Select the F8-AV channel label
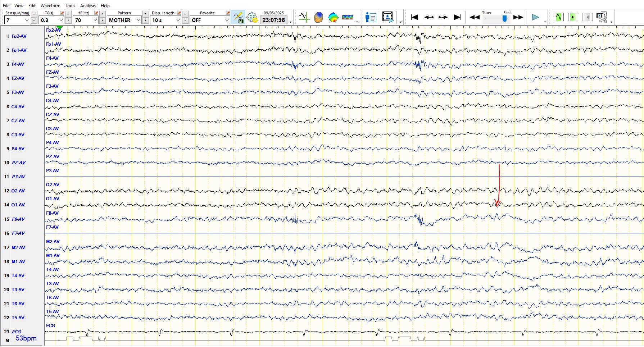644x347 pixels. point(18,219)
